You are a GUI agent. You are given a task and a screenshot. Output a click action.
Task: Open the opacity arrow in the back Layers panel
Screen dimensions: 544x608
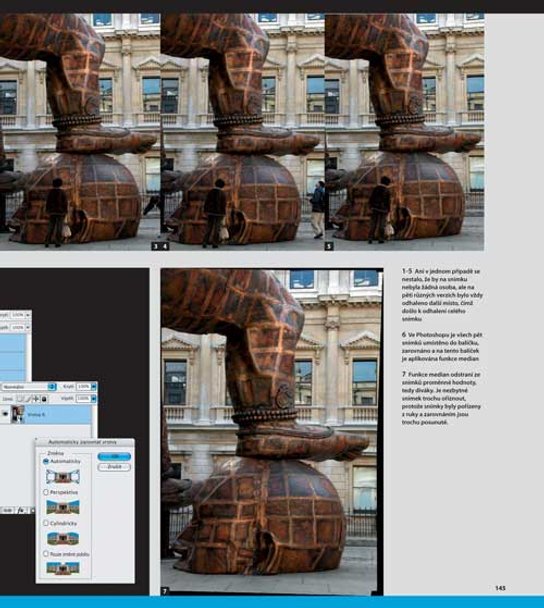(x=28, y=315)
